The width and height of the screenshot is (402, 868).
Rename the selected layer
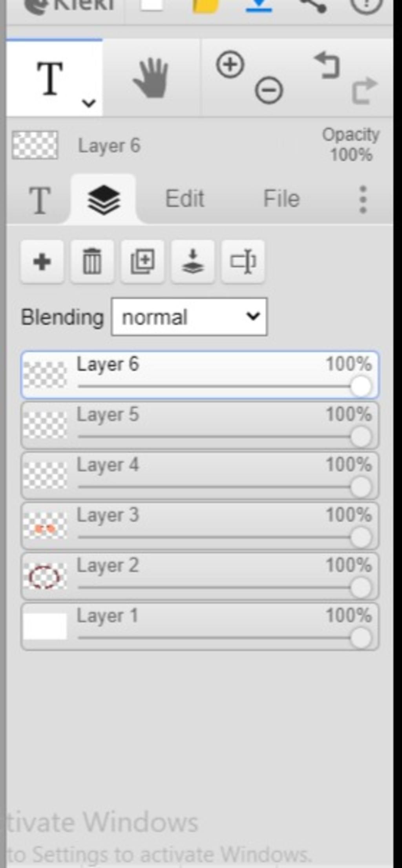click(243, 261)
